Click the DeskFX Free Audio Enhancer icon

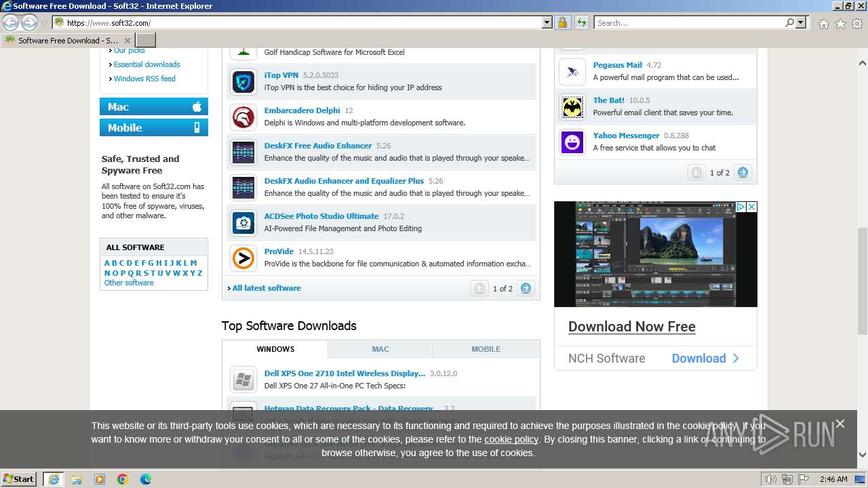click(x=243, y=152)
